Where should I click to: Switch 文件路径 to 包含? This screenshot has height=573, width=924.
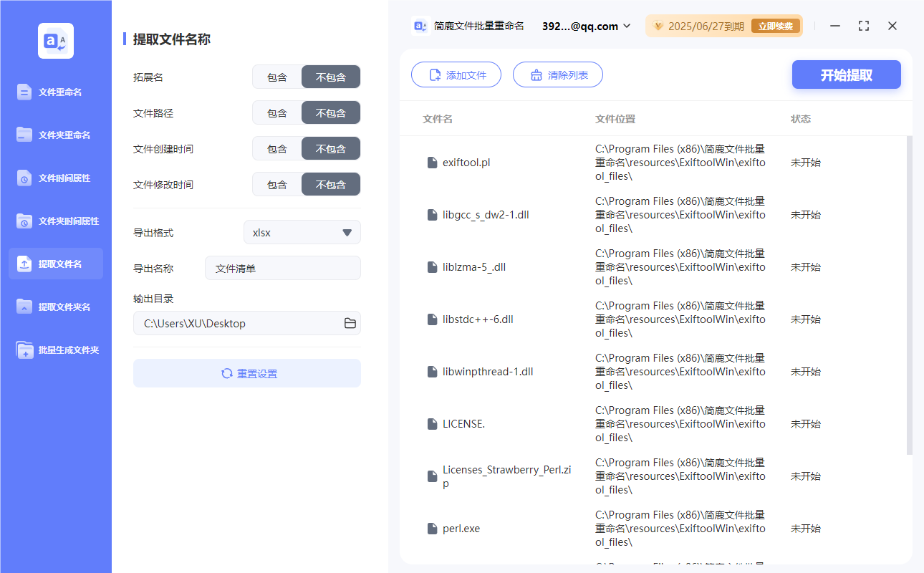coord(276,112)
